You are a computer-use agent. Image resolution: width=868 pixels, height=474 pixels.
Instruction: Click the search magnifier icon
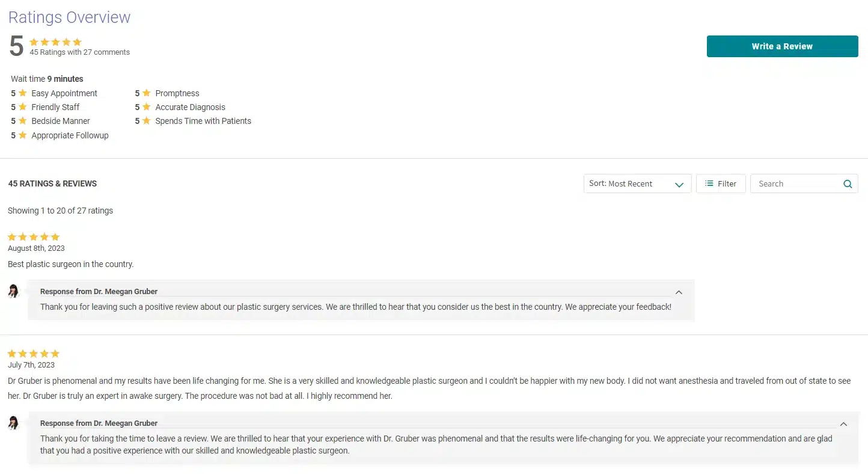click(848, 184)
